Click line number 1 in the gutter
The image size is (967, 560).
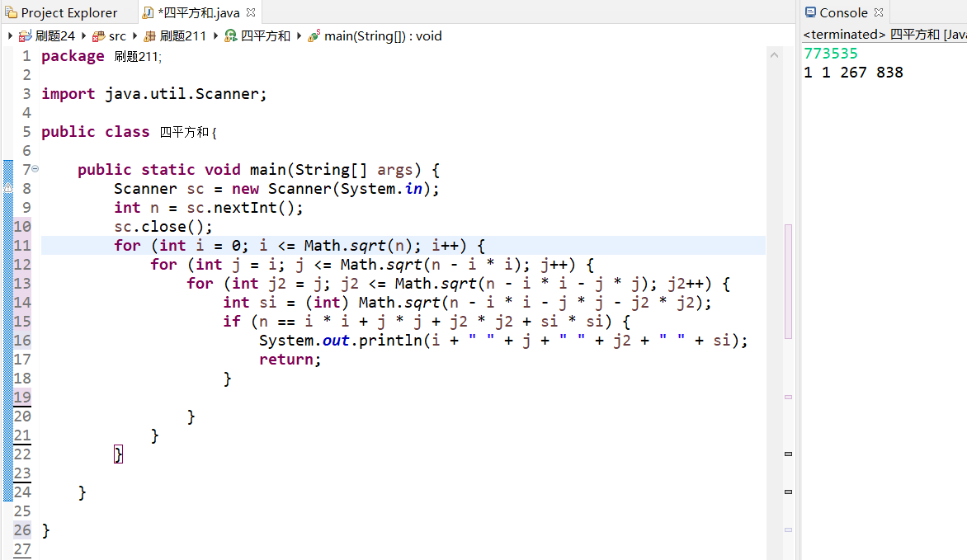[x=26, y=56]
